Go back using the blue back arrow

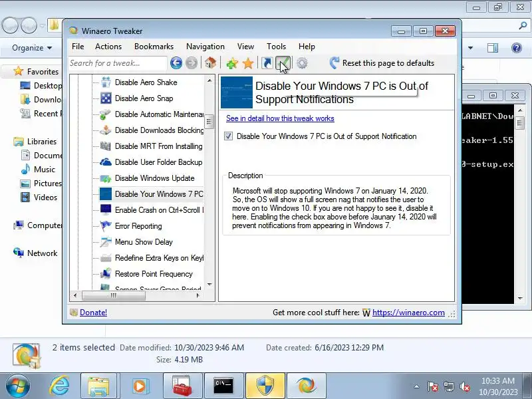click(x=176, y=63)
